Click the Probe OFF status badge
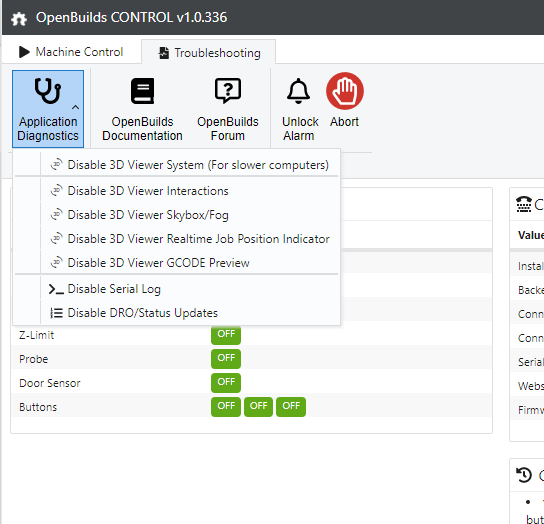This screenshot has width=544, height=524. coord(226,358)
